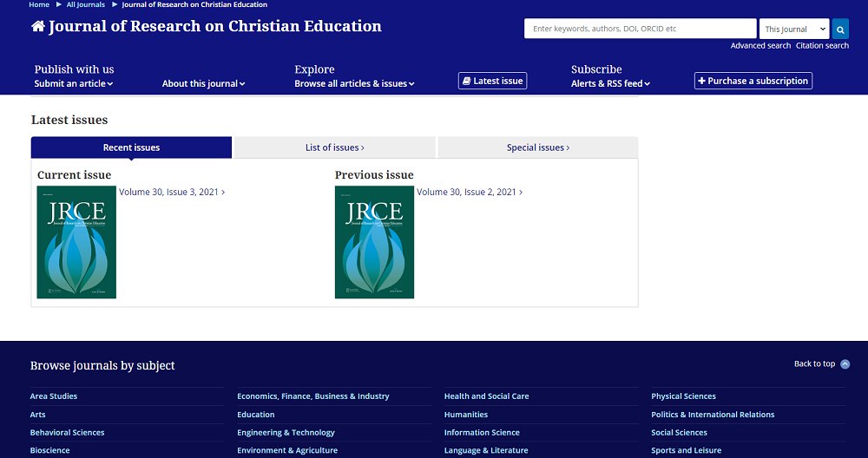The width and height of the screenshot is (868, 458).
Task: Expand Browse all articles & issues menu
Action: (x=354, y=83)
